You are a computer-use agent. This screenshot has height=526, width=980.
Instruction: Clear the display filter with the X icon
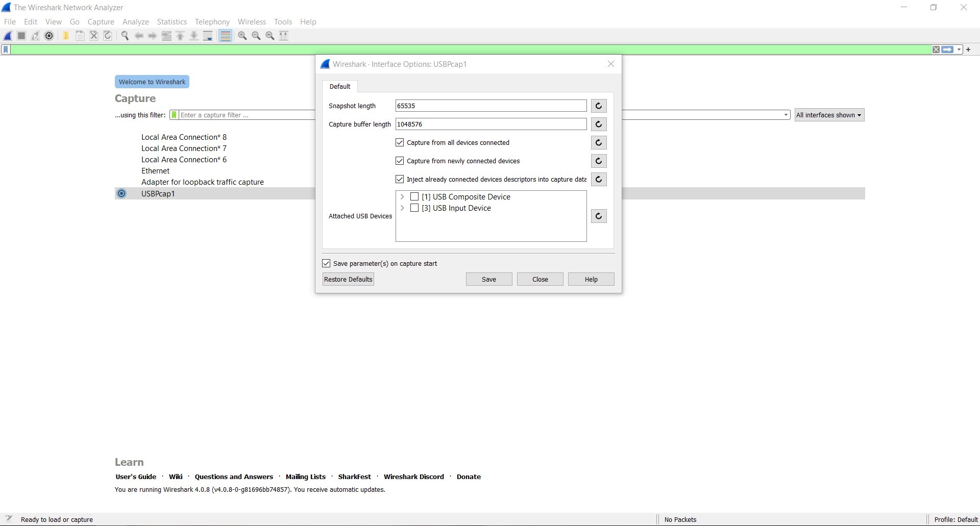pyautogui.click(x=936, y=49)
